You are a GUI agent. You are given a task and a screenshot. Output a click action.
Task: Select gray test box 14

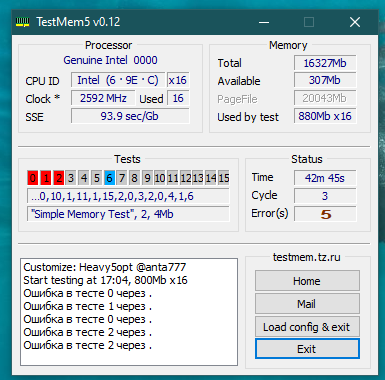[x=210, y=178]
